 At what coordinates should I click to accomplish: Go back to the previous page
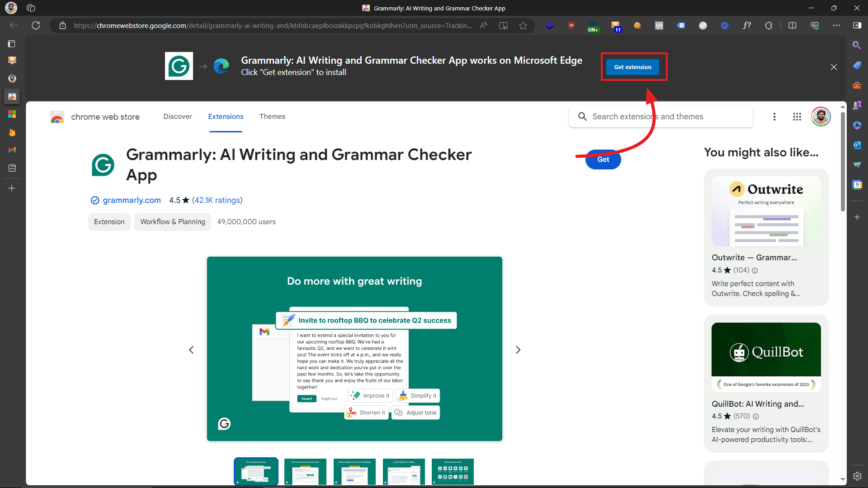[14, 26]
